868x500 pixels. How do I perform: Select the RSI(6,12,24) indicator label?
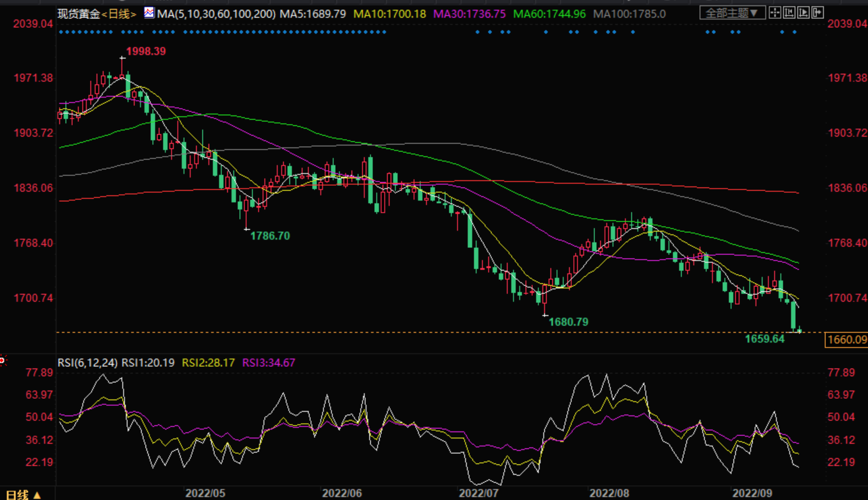click(87, 363)
